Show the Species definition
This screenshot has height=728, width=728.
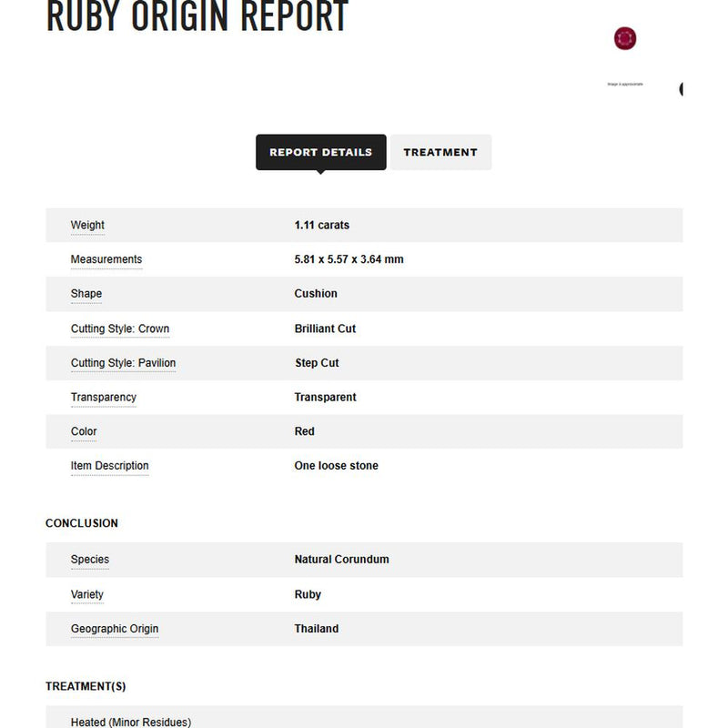(x=90, y=560)
